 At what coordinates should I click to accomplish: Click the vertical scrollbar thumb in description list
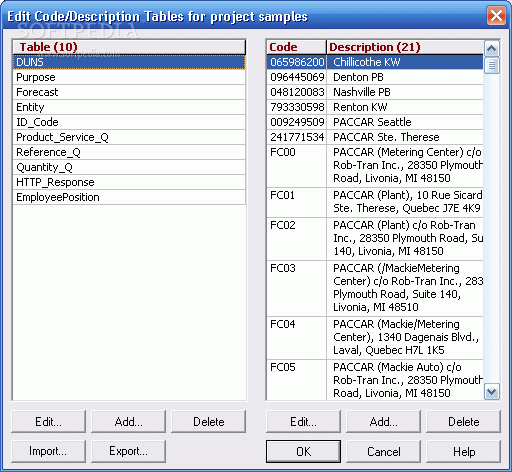point(492,65)
